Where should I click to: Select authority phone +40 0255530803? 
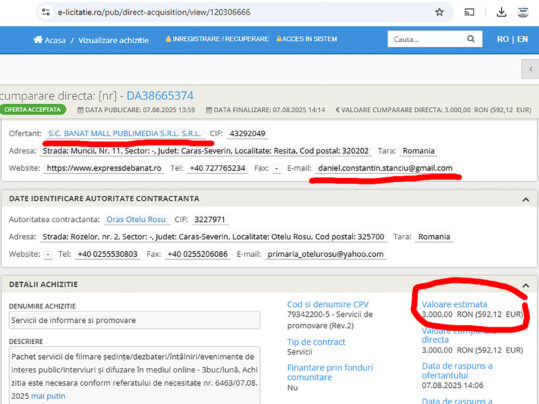(x=108, y=254)
